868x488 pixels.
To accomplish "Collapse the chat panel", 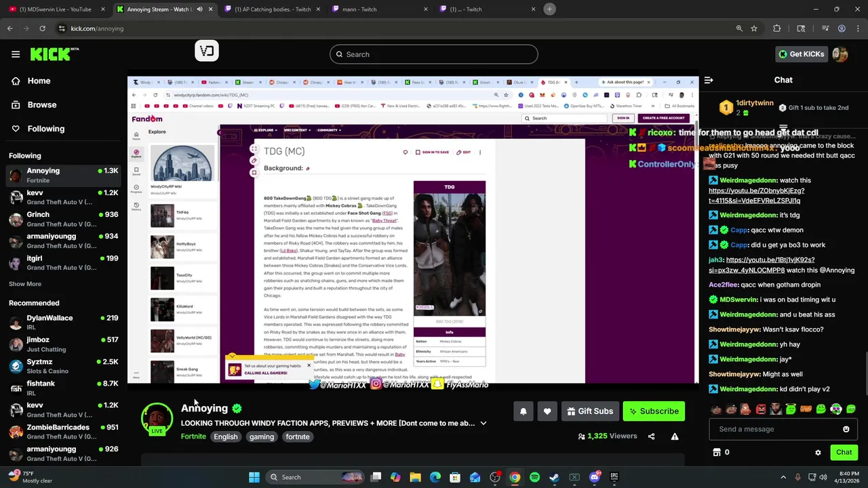I will pos(709,80).
